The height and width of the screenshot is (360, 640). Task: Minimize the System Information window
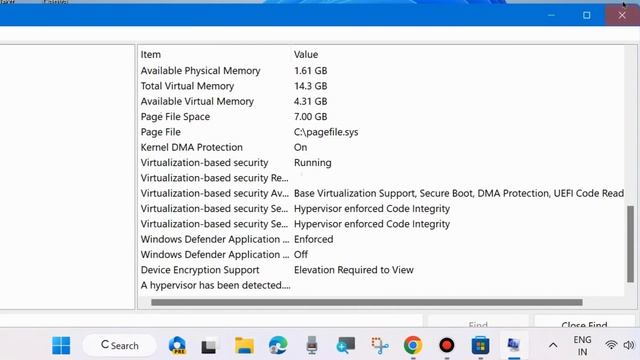pyautogui.click(x=551, y=15)
